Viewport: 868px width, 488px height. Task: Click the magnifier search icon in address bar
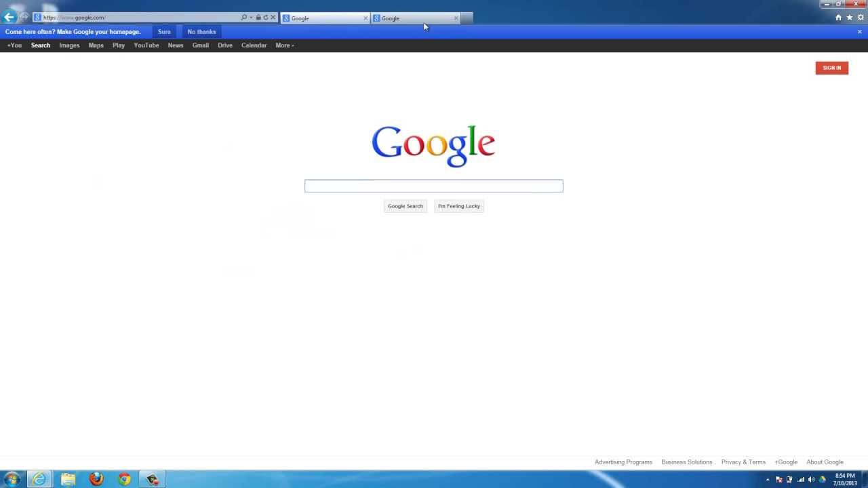244,18
